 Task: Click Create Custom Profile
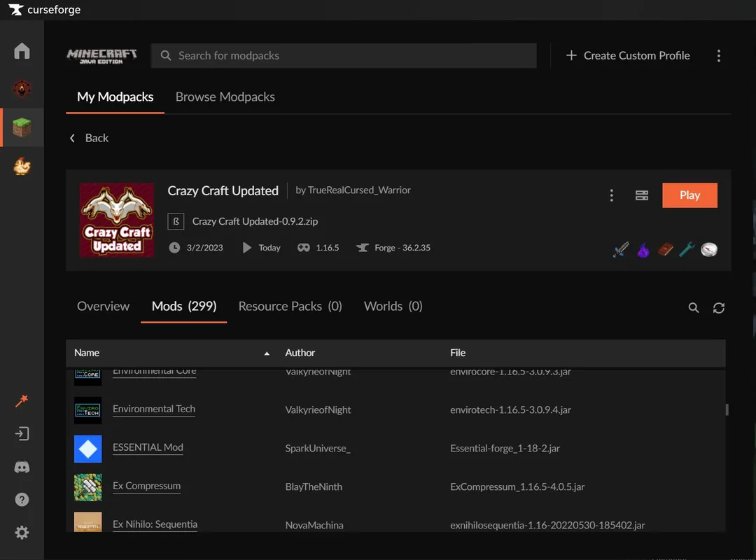click(628, 56)
